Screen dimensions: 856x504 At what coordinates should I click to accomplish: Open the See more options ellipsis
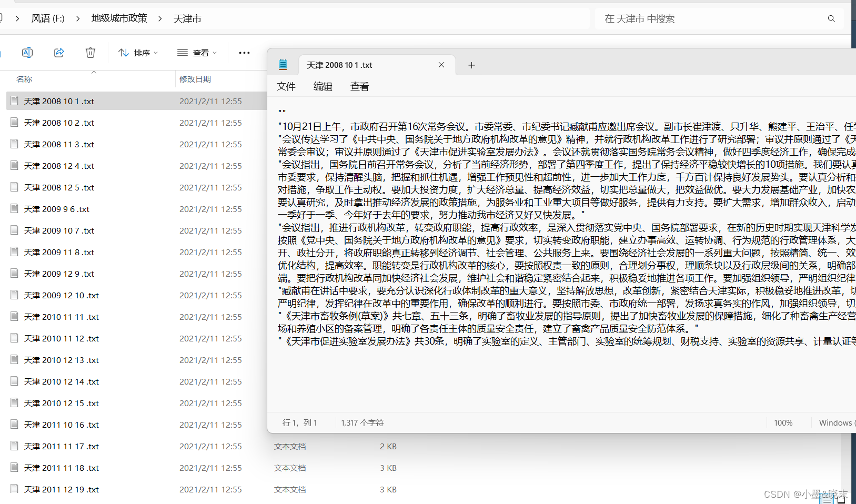pyautogui.click(x=244, y=53)
